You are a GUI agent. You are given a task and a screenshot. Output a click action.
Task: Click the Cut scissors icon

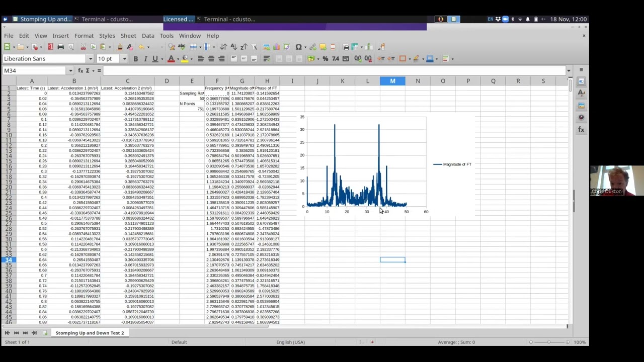pyautogui.click(x=83, y=47)
